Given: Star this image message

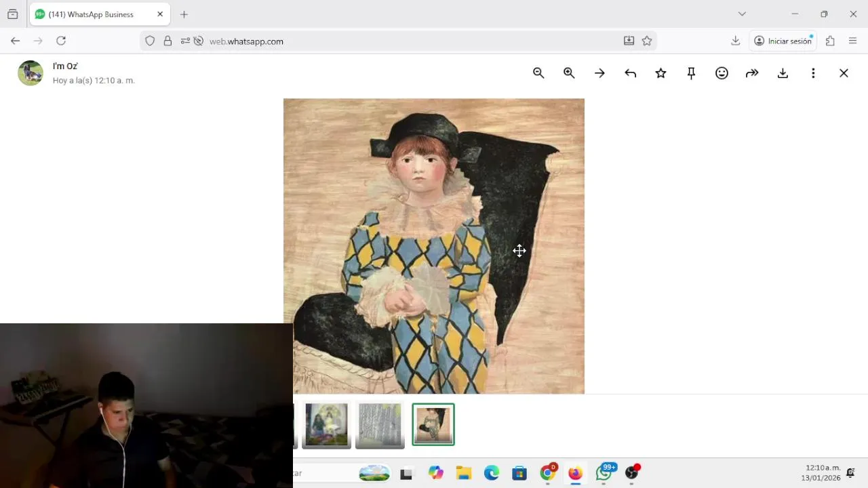Looking at the screenshot, I should coord(660,73).
